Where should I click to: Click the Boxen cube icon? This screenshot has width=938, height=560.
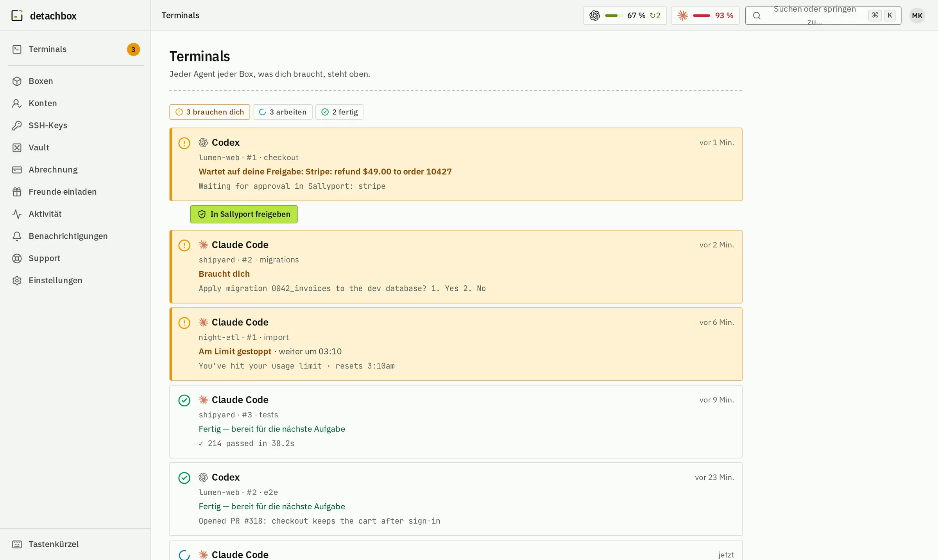tap(17, 81)
